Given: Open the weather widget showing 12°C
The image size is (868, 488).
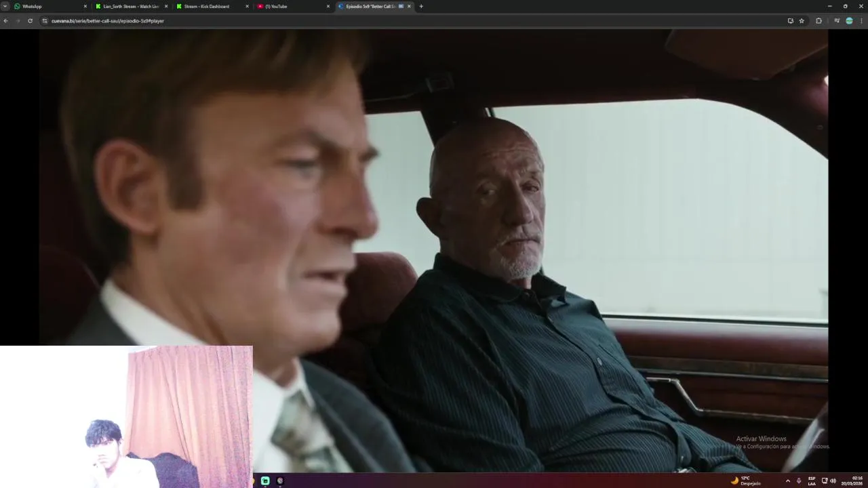Looking at the screenshot, I should pyautogui.click(x=745, y=481).
